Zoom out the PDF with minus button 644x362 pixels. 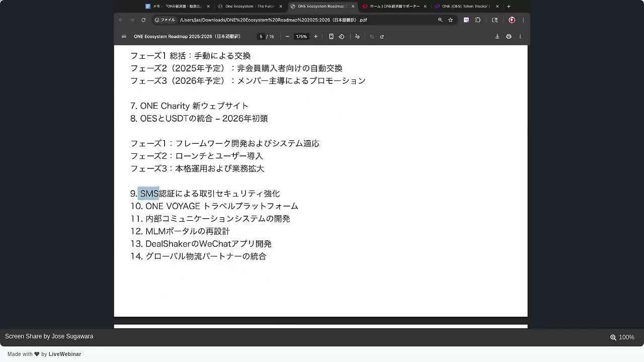coord(287,37)
